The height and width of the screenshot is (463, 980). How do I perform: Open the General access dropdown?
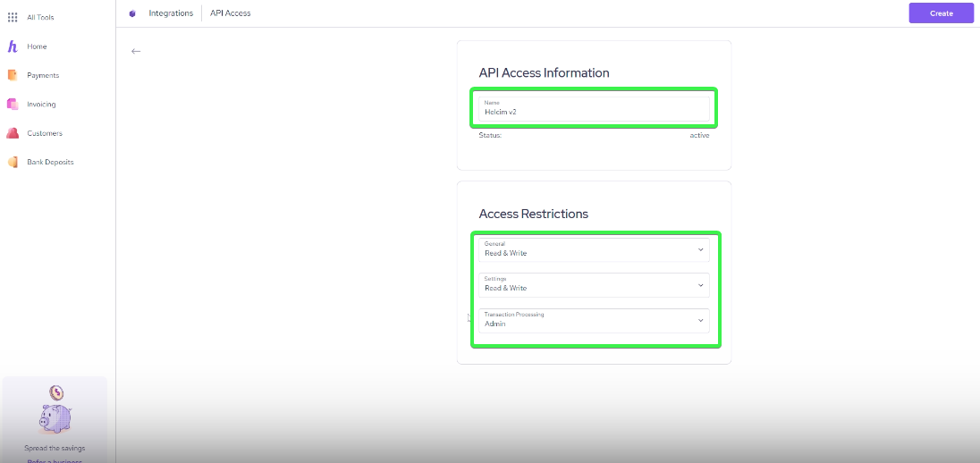(x=594, y=250)
